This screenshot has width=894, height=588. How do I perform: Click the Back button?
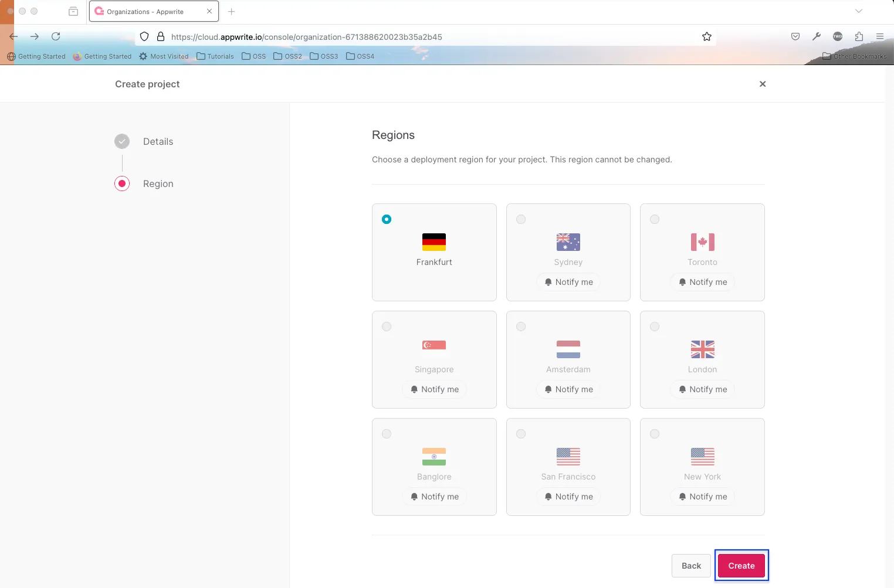691,566
